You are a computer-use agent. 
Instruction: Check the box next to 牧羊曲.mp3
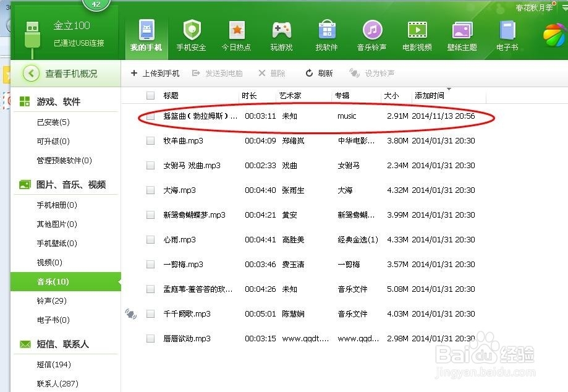coord(150,140)
